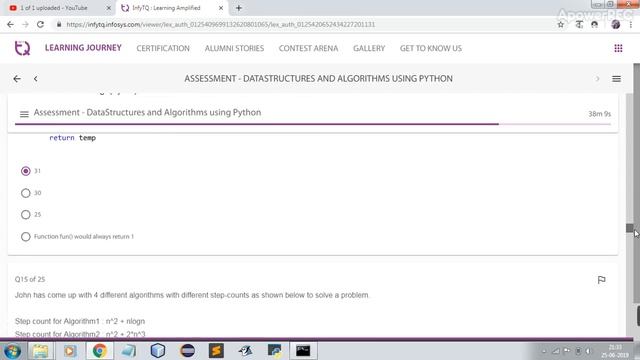The width and height of the screenshot is (640, 360).
Task: Open the command prompt taskbar icon
Action: pos(303,351)
